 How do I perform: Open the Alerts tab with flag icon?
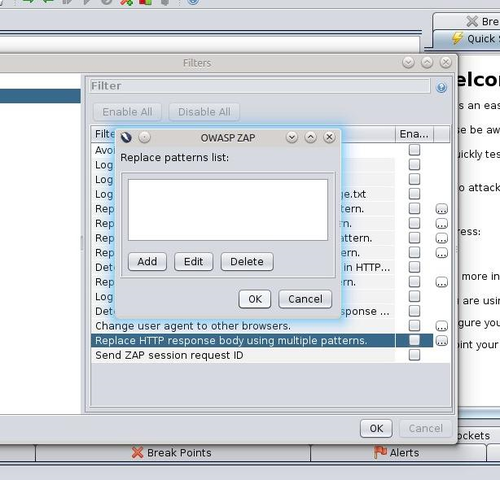point(397,453)
